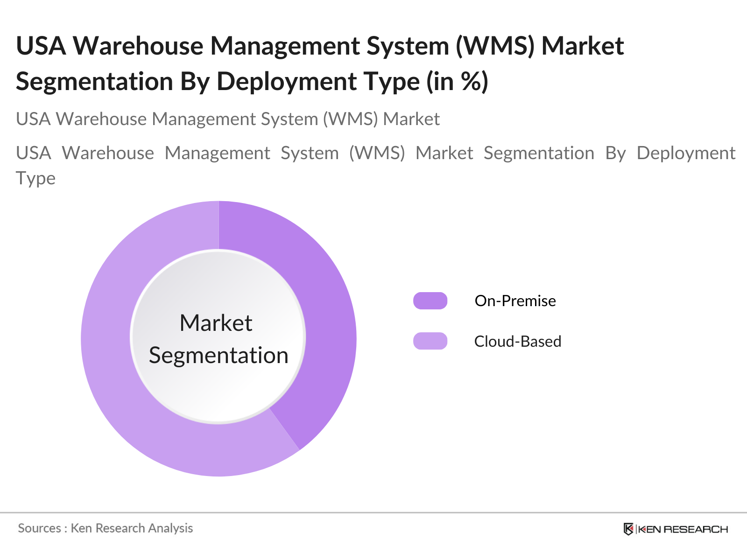Click the KEN RESEARCH wordmark text

tap(683, 529)
